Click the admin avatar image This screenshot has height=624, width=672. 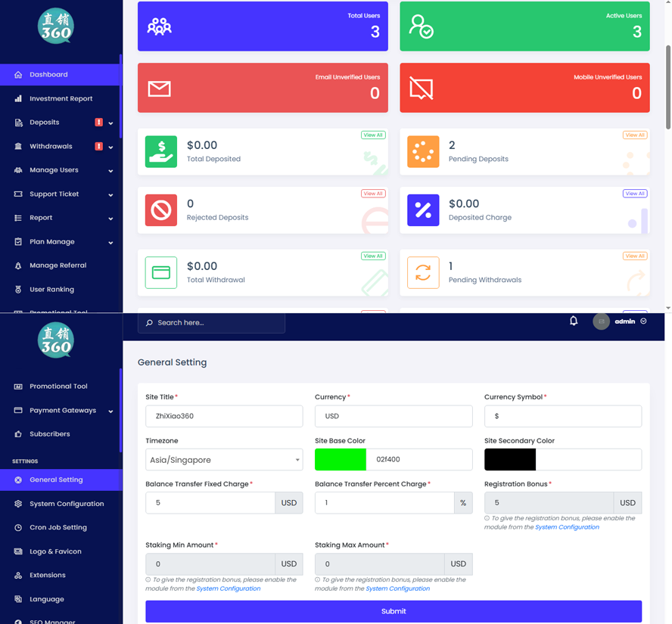tap(601, 321)
